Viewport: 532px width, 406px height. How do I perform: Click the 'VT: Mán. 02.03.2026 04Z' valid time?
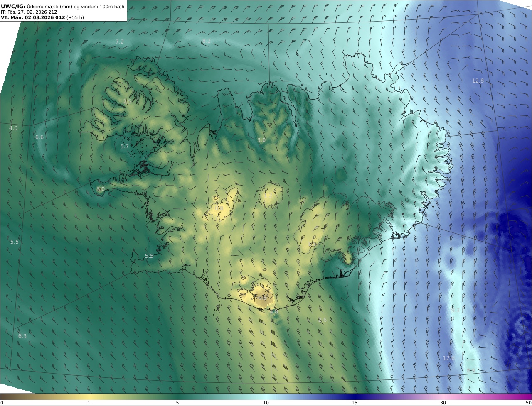coord(32,17)
